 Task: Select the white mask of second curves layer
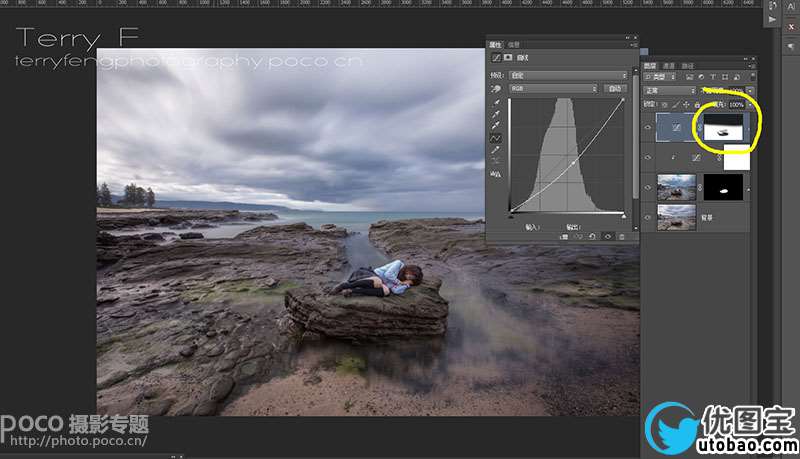(737, 157)
